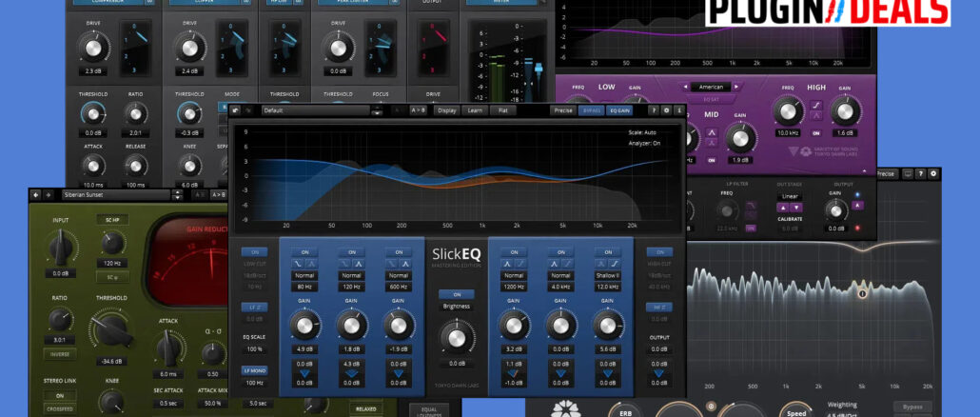This screenshot has height=417, width=980.
Task: Open SlickEQ settings gear icon
Action: pos(666,110)
